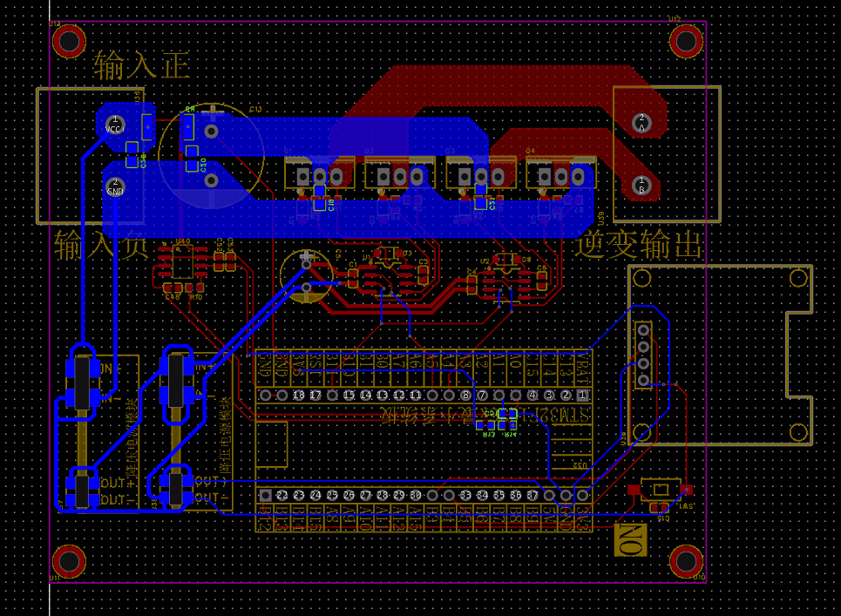Click the VCC input pad
The width and height of the screenshot is (841, 616).
[115, 123]
